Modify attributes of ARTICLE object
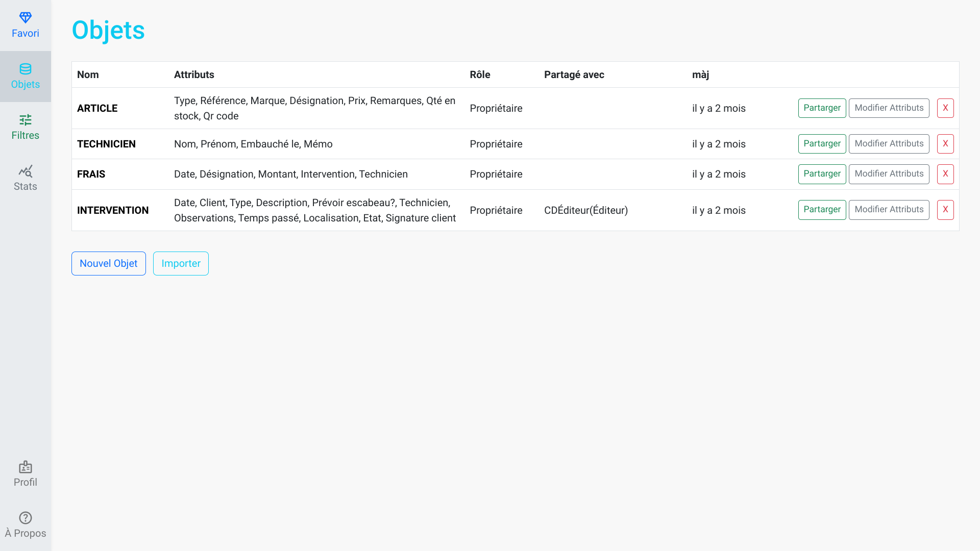Image resolution: width=980 pixels, height=551 pixels. pos(889,108)
